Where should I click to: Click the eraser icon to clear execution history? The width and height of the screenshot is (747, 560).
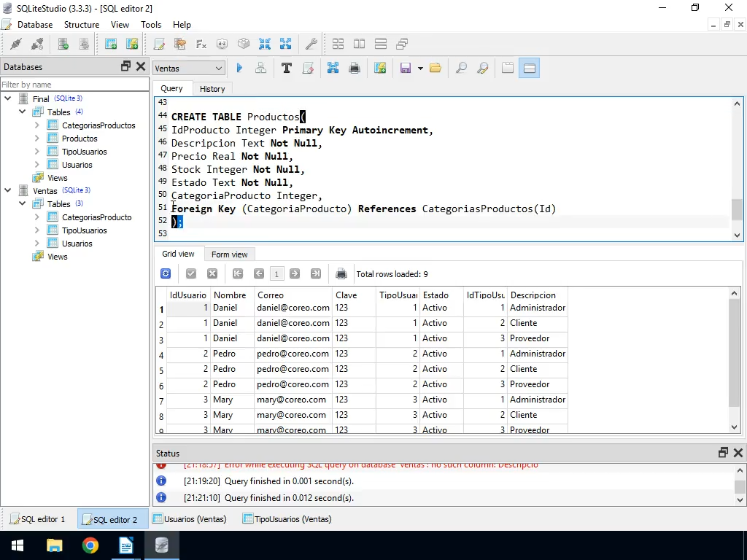308,68
